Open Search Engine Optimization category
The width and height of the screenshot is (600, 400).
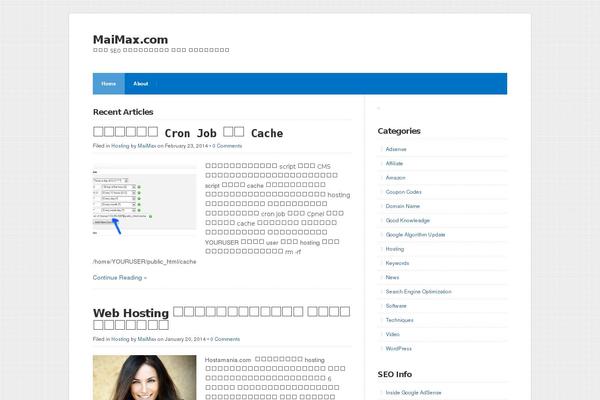(418, 292)
